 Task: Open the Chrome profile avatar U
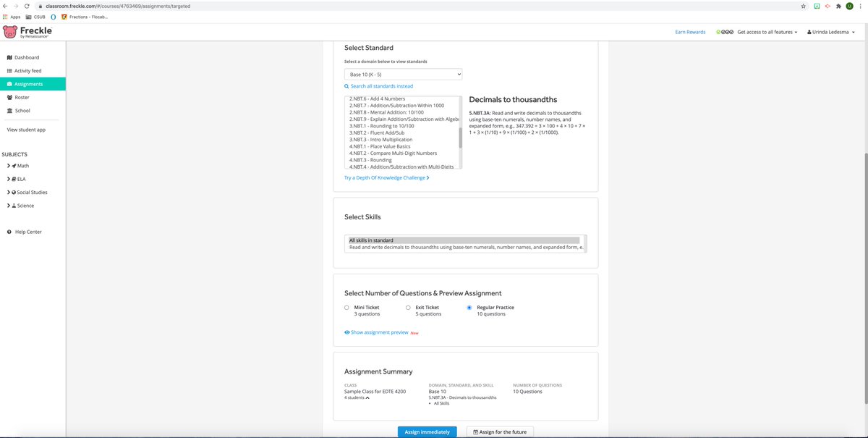[x=849, y=6]
